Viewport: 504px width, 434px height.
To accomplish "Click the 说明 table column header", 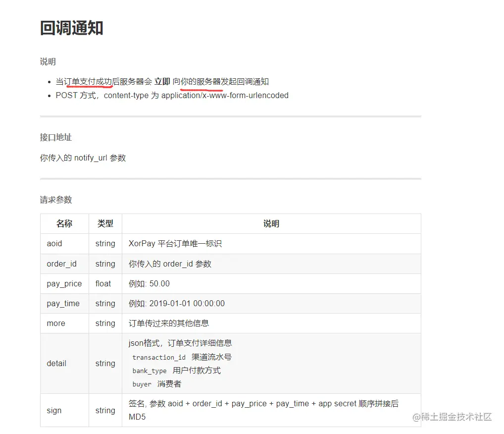I will pyautogui.click(x=271, y=223).
